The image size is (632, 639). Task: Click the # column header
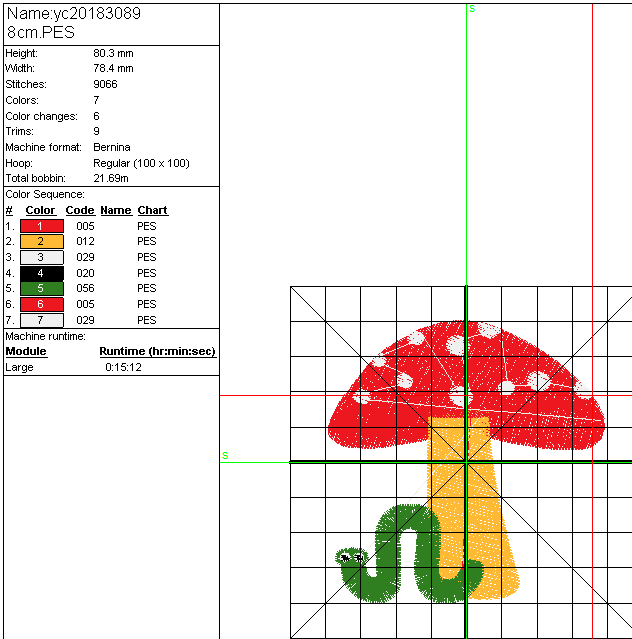pos(9,210)
